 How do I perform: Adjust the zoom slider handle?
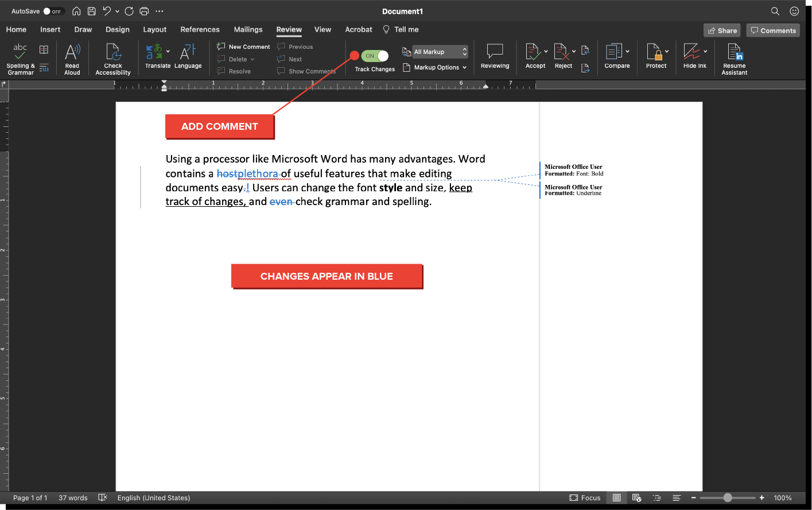(728, 498)
